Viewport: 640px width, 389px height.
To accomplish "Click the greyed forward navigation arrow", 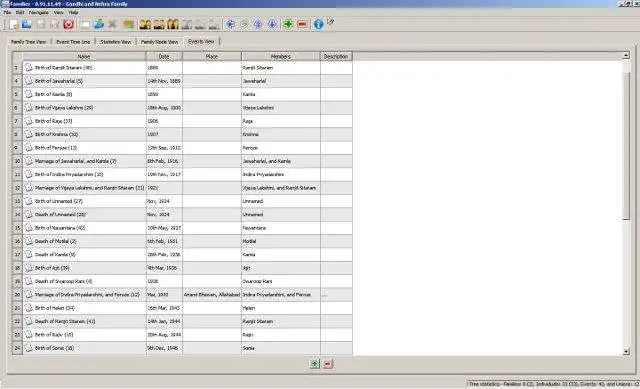I will (x=244, y=24).
